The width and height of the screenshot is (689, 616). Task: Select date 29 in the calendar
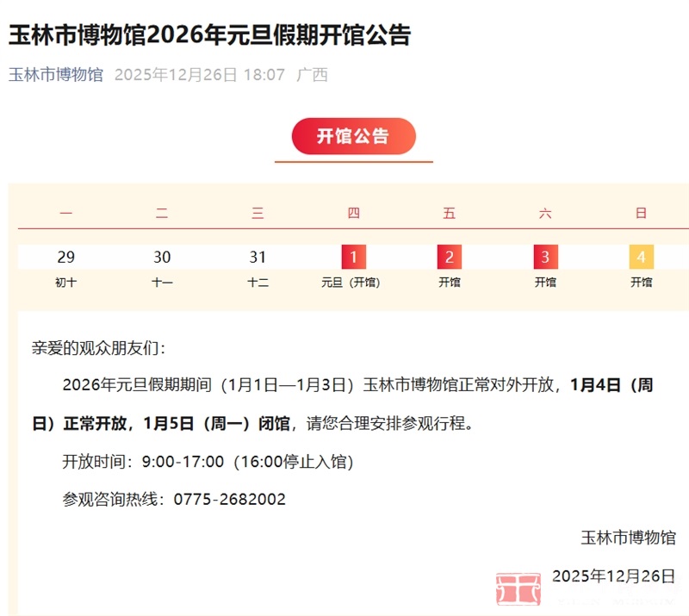coord(66,257)
